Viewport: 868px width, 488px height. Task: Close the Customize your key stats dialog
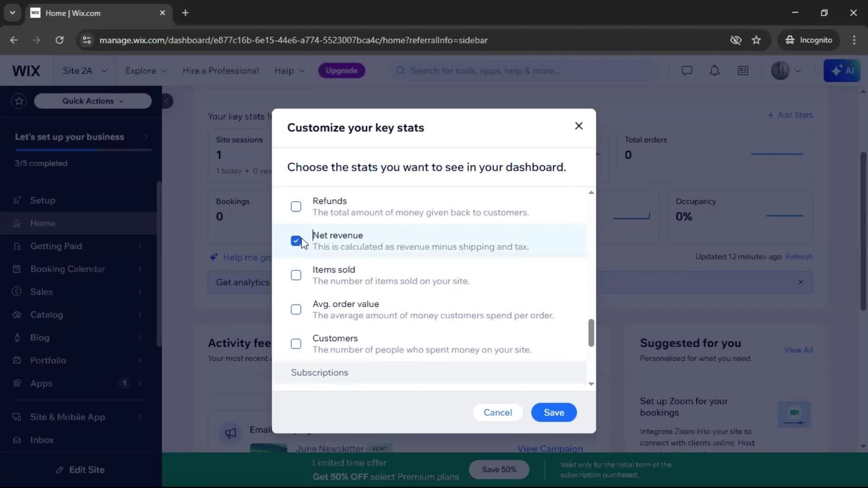click(x=579, y=126)
